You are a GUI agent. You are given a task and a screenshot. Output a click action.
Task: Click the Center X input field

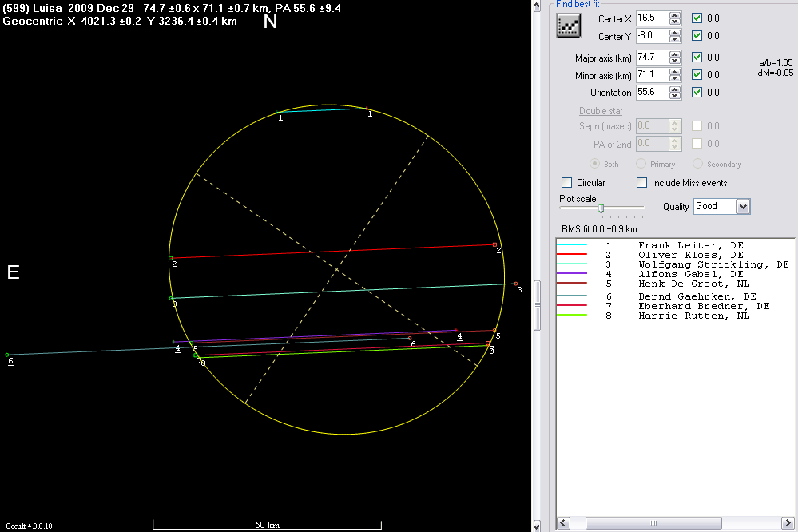(x=651, y=18)
